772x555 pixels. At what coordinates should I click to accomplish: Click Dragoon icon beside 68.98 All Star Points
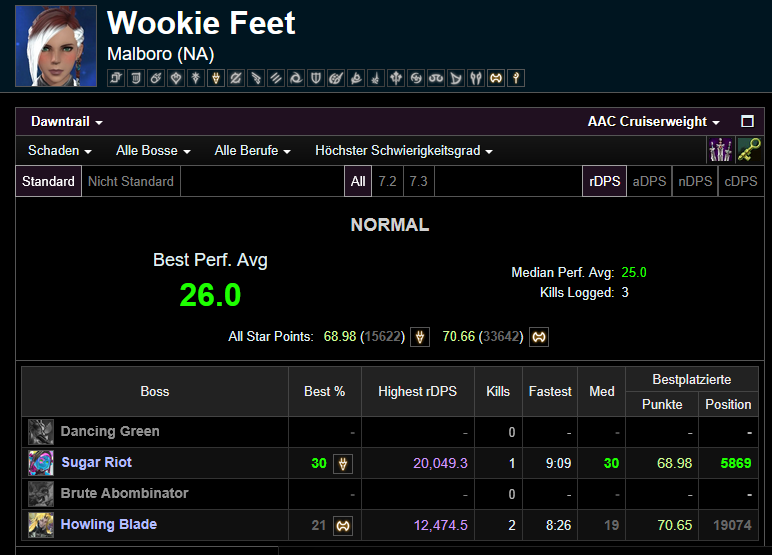tap(420, 337)
